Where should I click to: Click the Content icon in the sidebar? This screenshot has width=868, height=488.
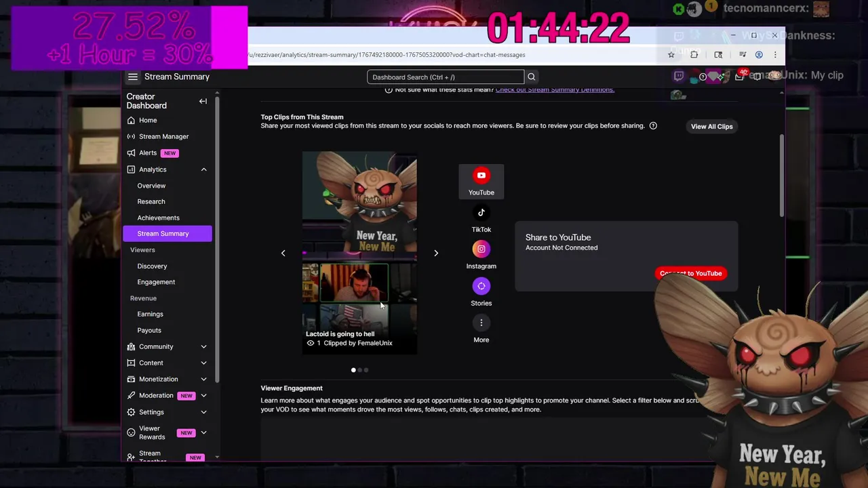pyautogui.click(x=132, y=363)
